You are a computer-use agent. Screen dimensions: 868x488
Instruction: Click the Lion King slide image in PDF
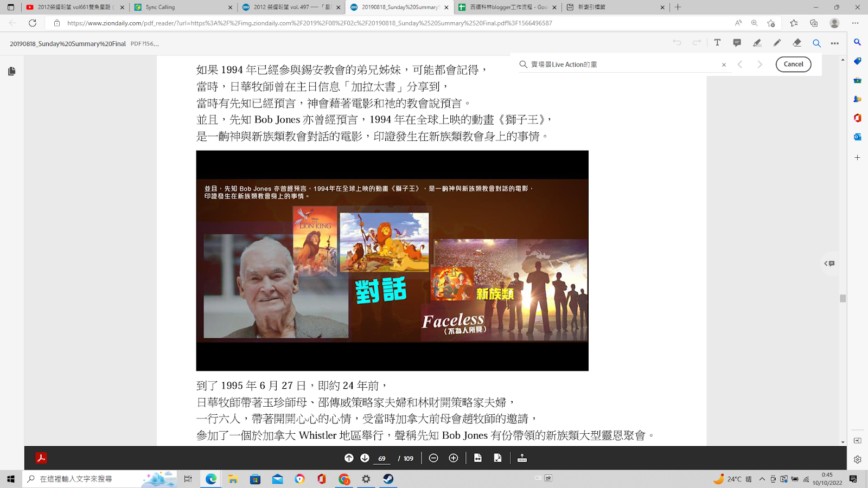(x=392, y=261)
